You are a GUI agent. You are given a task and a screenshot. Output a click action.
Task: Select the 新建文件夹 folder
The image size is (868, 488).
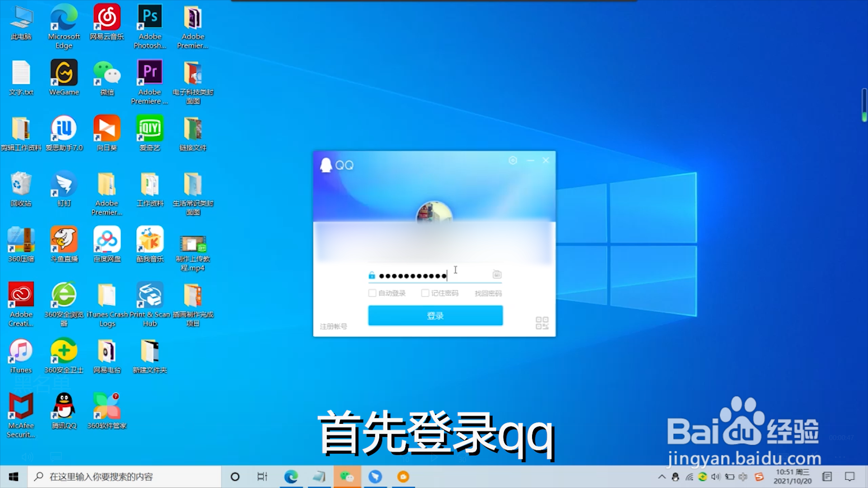(x=150, y=356)
